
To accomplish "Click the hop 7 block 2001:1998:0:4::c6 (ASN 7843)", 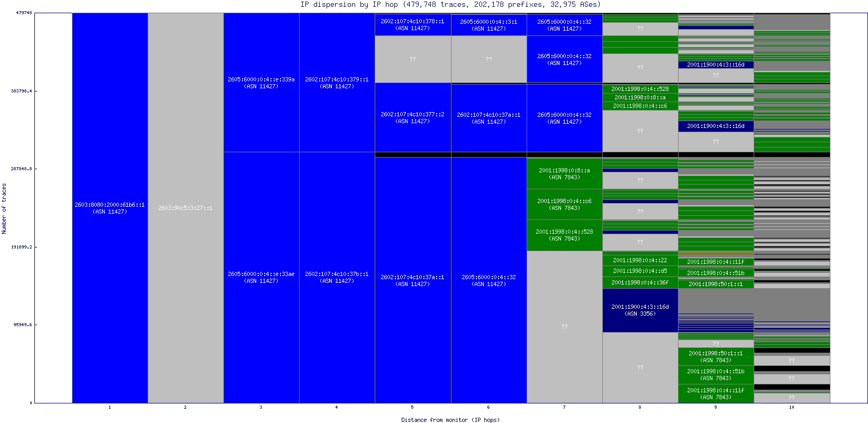I will (565, 204).
